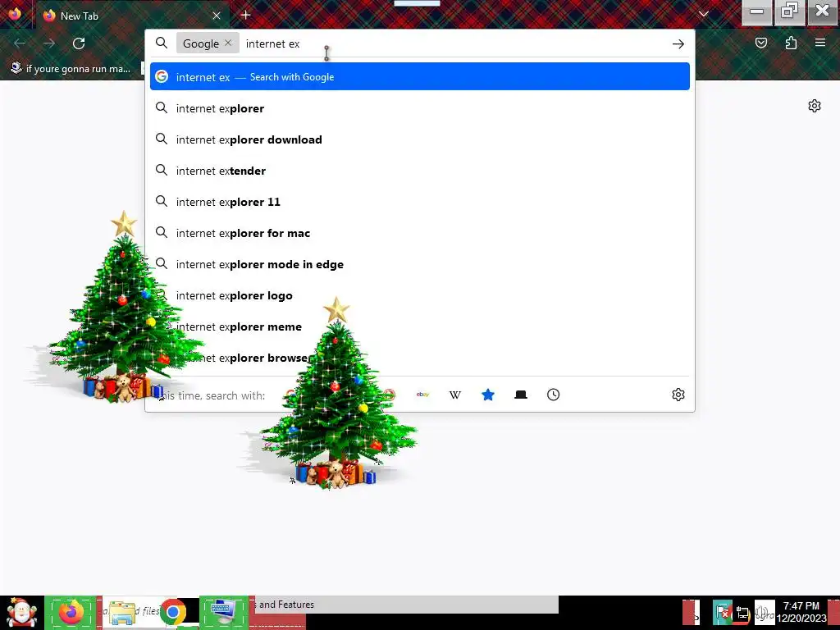Choose the 'internet extender' suggestion

(x=420, y=171)
